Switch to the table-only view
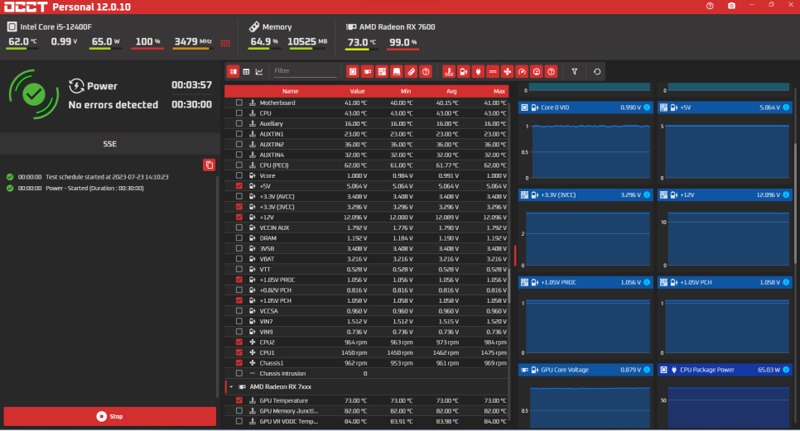Image resolution: width=800 pixels, height=431 pixels. 246,71
